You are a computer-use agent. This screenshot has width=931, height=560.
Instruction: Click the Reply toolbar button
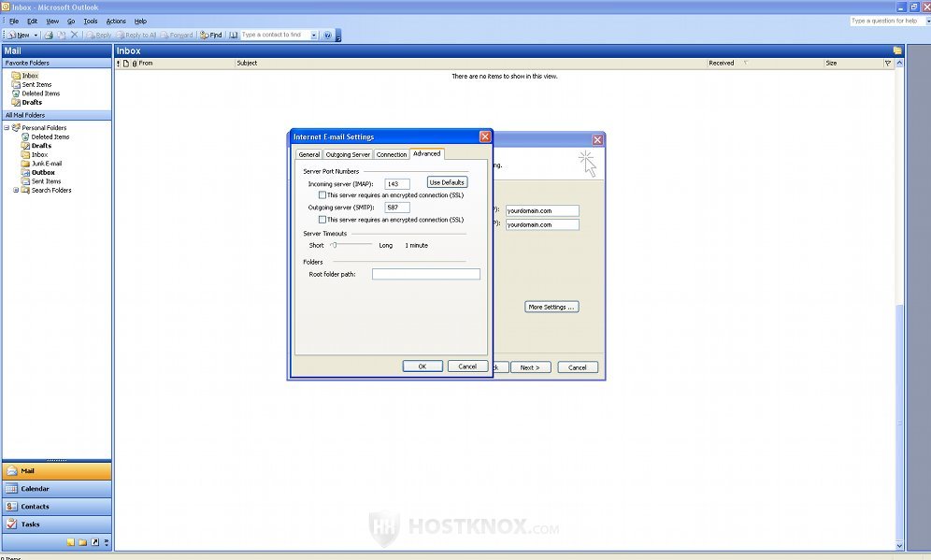98,35
